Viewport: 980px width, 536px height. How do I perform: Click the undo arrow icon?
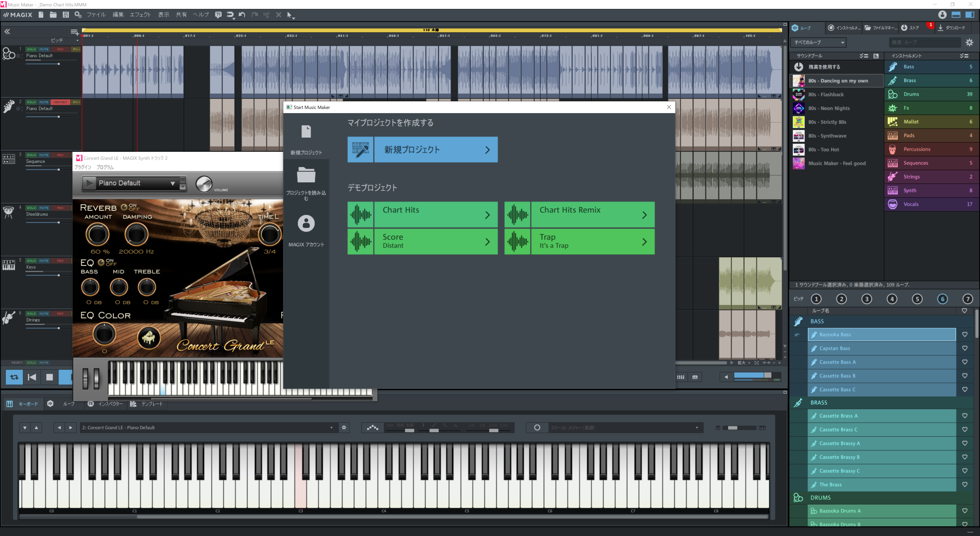(x=242, y=15)
